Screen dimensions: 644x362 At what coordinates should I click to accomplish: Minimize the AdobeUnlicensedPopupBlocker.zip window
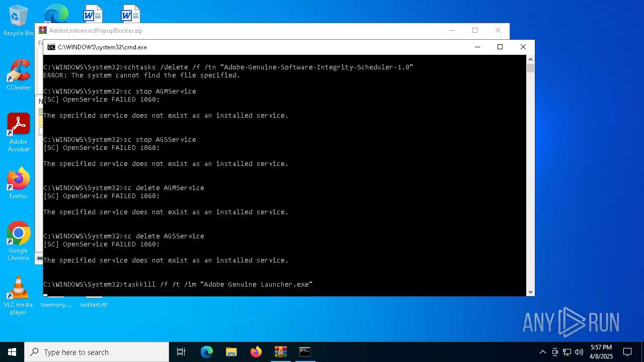tap(452, 30)
